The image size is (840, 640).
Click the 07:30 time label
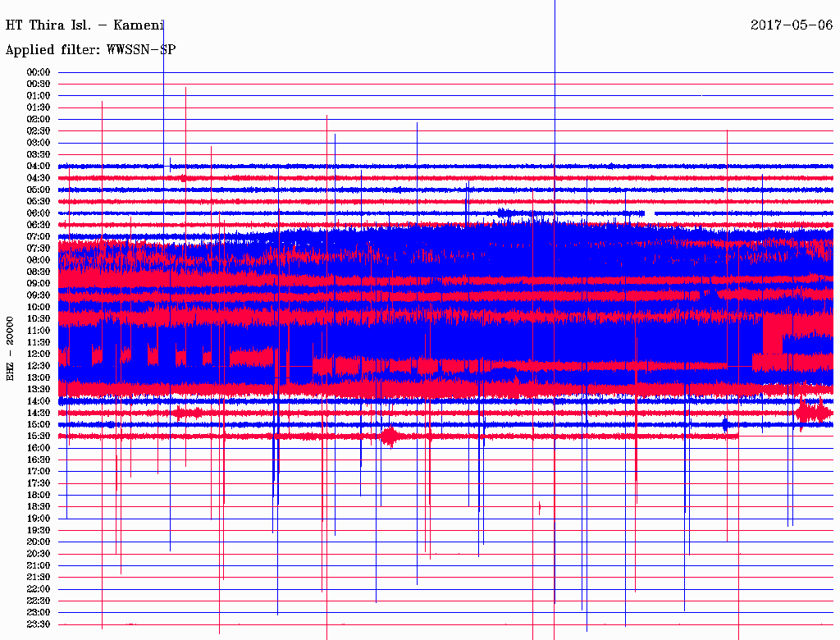(x=39, y=248)
